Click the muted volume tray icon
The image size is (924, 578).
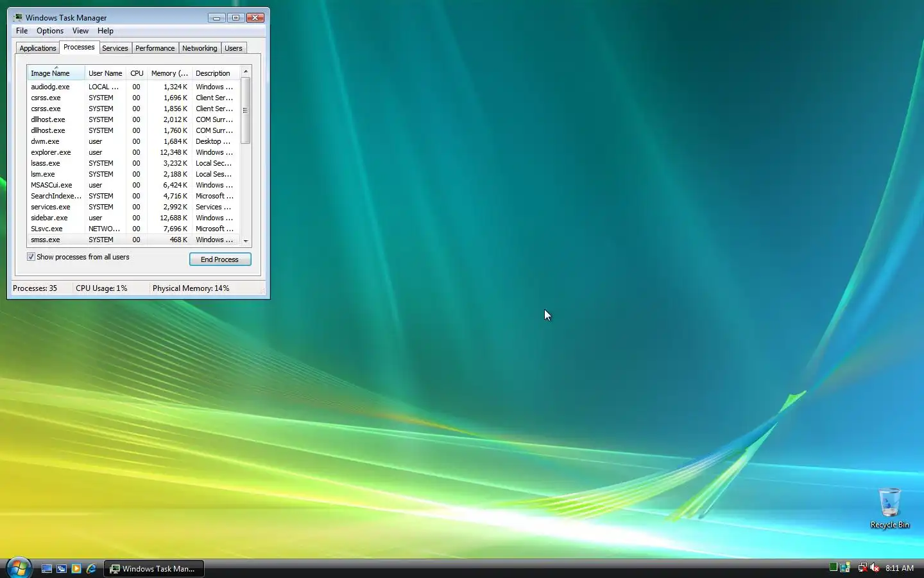pos(875,568)
